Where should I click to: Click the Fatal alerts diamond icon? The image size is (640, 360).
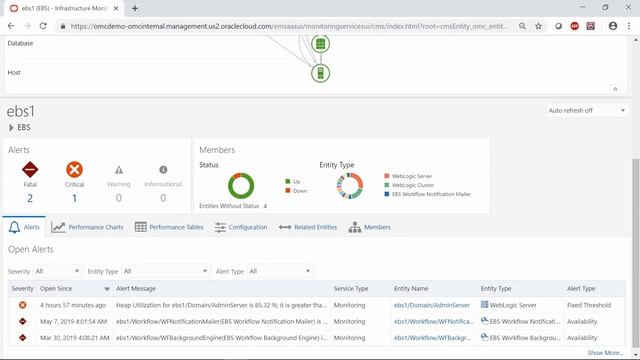(x=30, y=169)
